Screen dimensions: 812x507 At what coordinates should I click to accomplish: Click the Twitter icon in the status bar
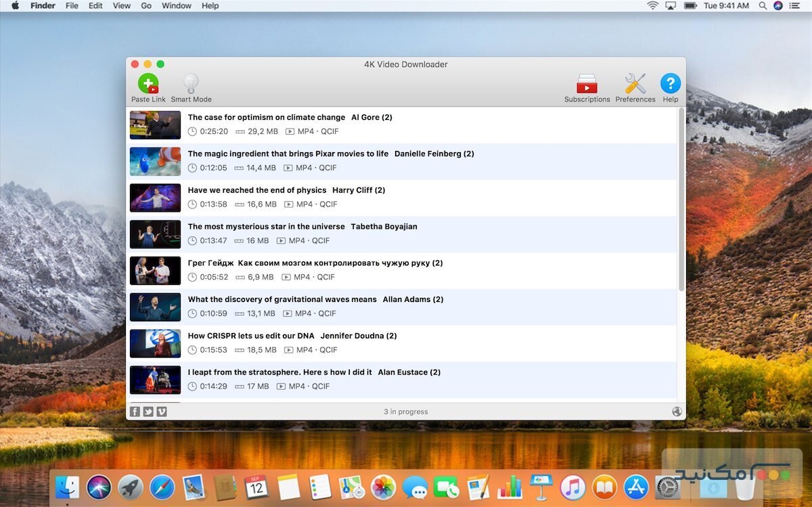pos(148,411)
